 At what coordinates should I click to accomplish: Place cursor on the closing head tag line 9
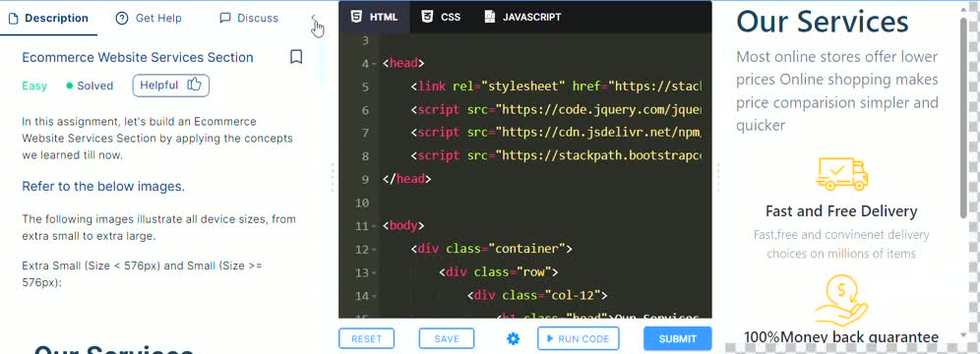pyautogui.click(x=407, y=179)
